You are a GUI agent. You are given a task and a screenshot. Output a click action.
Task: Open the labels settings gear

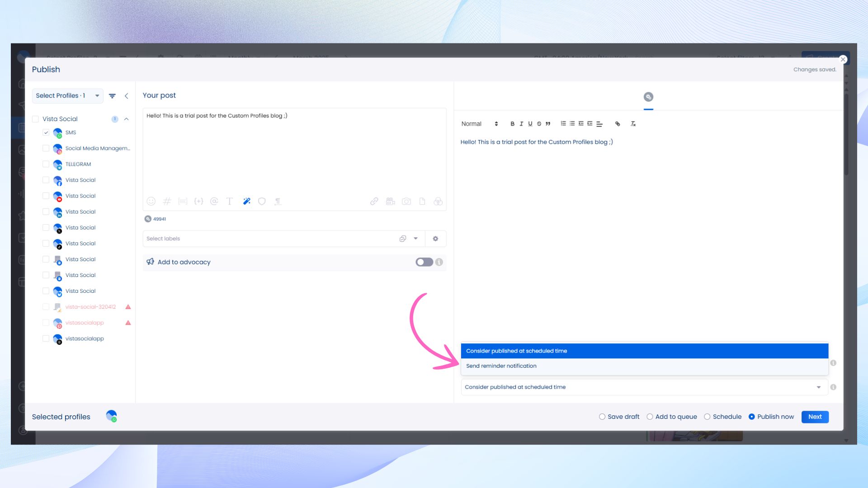(435, 239)
